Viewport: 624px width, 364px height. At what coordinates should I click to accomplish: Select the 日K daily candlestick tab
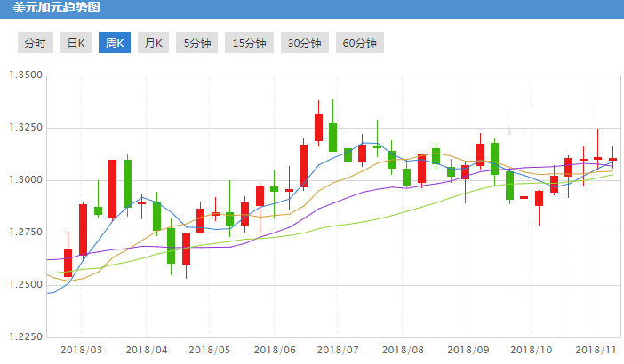(76, 43)
